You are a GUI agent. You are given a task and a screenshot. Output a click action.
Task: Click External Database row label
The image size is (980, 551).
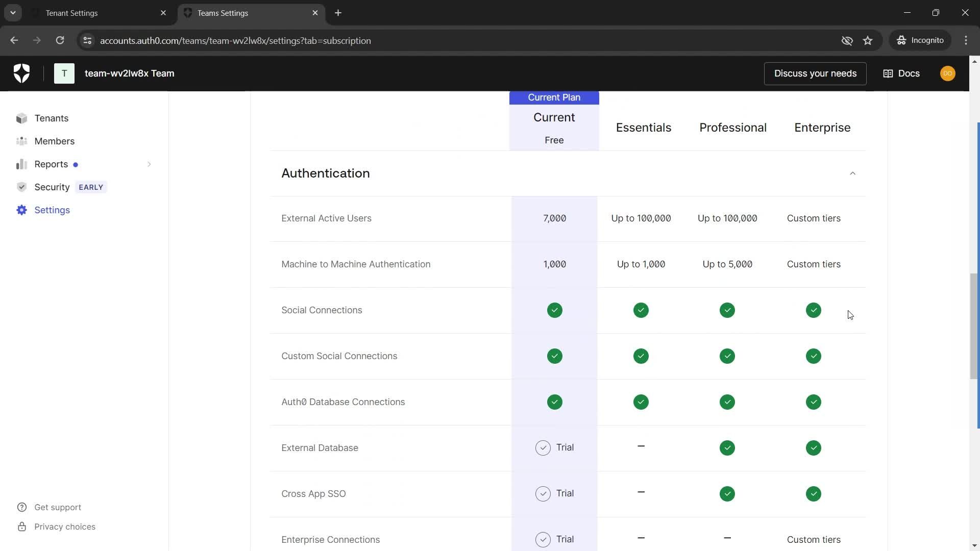coord(320,448)
